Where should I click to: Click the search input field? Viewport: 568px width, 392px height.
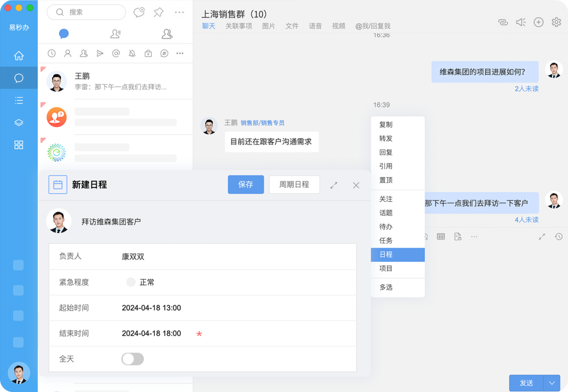86,12
